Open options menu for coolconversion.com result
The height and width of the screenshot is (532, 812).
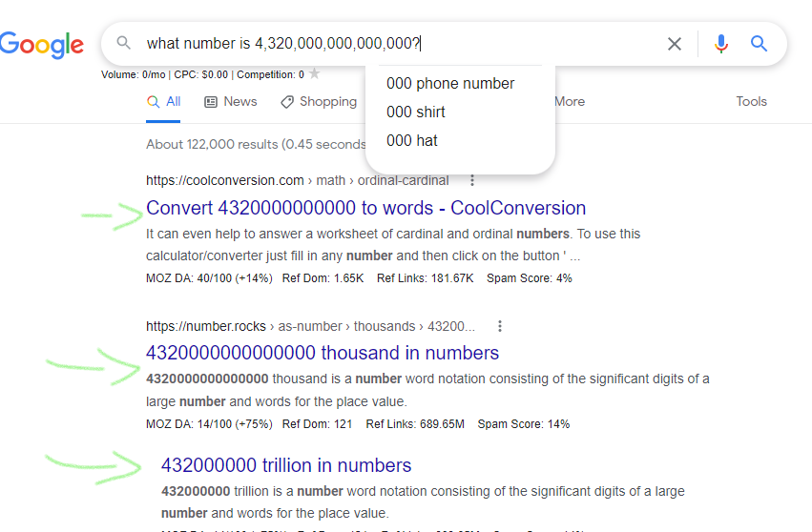[471, 180]
